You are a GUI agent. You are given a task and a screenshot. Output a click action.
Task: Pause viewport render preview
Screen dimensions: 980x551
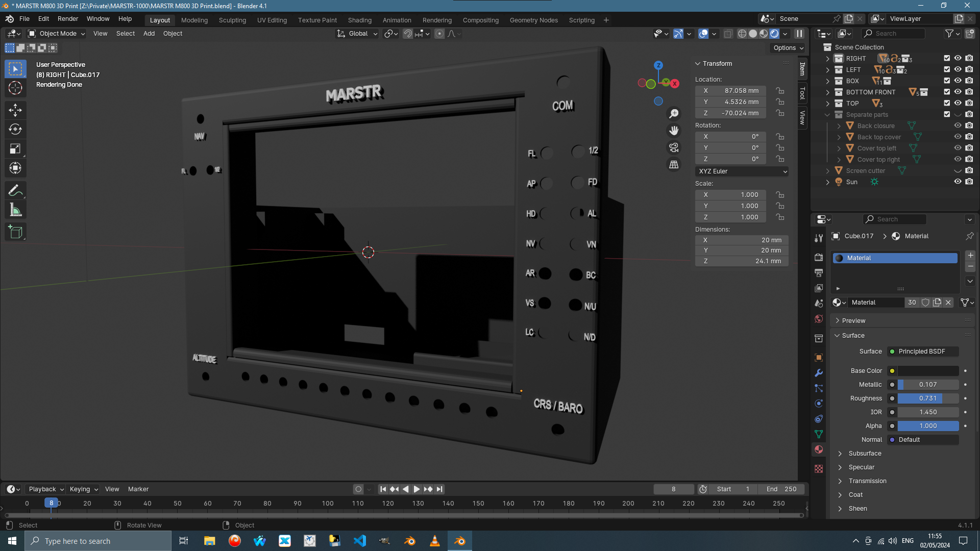799,34
